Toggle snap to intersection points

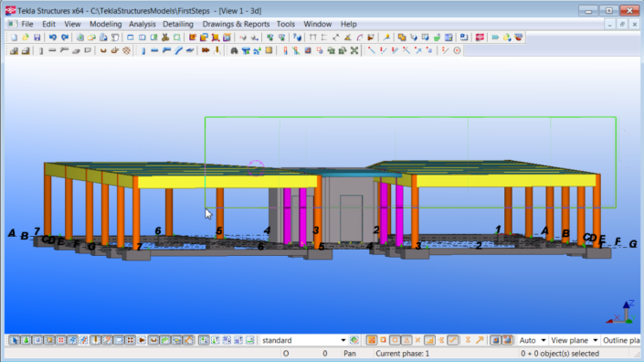point(417,340)
